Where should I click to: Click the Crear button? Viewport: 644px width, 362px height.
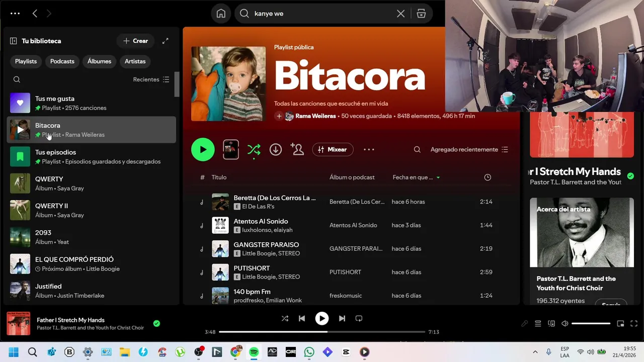[x=135, y=41]
